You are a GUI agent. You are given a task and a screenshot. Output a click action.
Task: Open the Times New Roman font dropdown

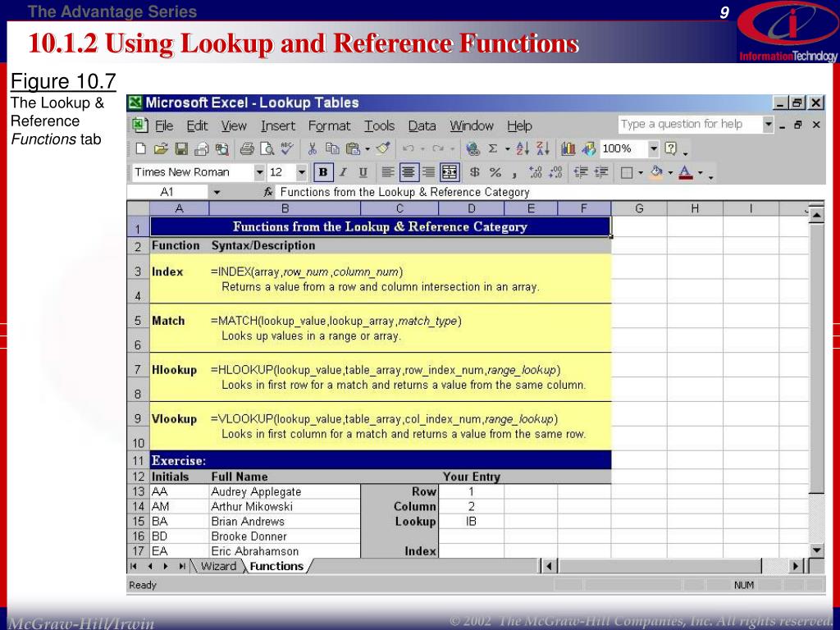259,172
